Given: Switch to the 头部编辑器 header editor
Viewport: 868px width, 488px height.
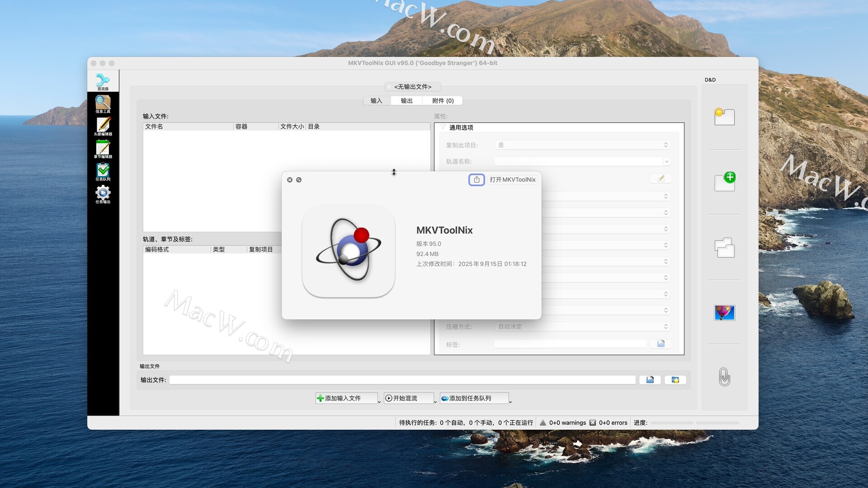Looking at the screenshot, I should point(103,127).
